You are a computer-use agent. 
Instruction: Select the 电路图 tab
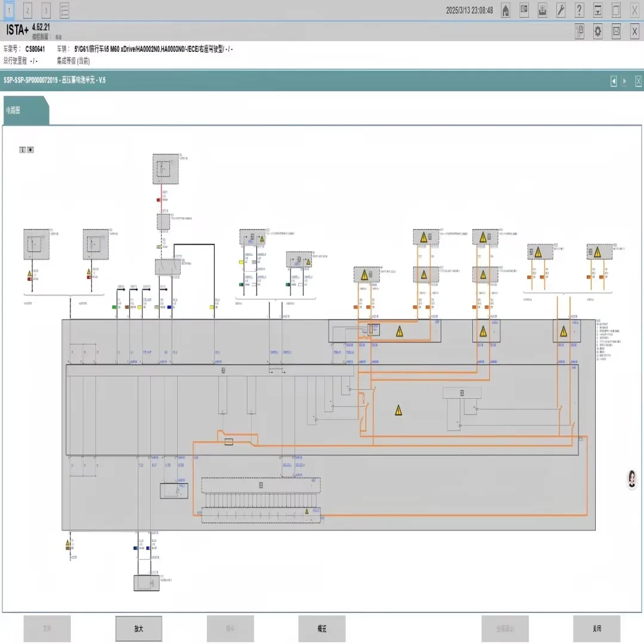[14, 110]
